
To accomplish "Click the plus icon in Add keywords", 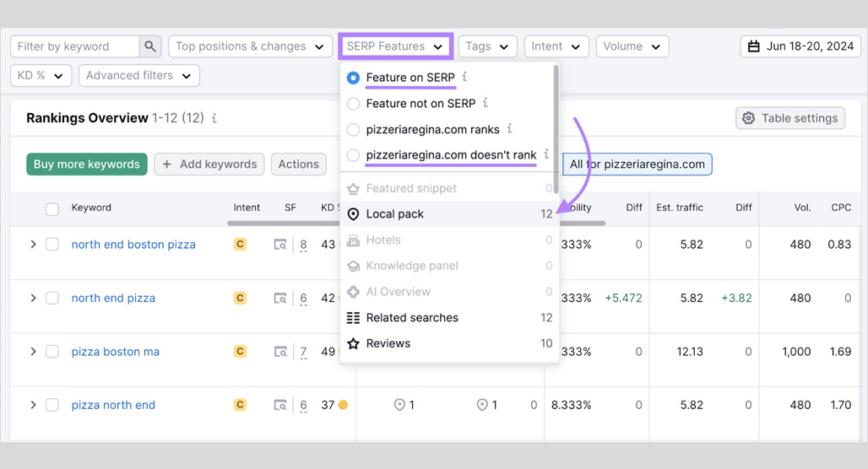I will coord(166,164).
